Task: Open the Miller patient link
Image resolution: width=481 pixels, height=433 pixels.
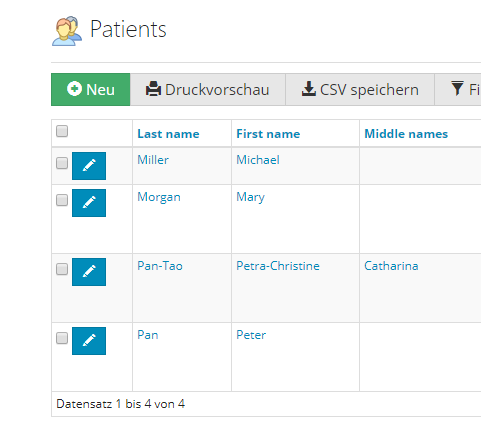Action: (x=153, y=160)
